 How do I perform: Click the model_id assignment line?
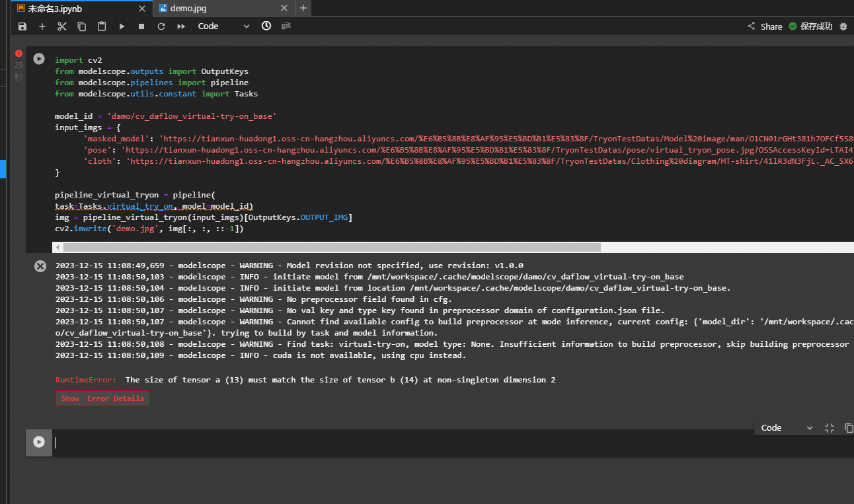click(x=165, y=116)
